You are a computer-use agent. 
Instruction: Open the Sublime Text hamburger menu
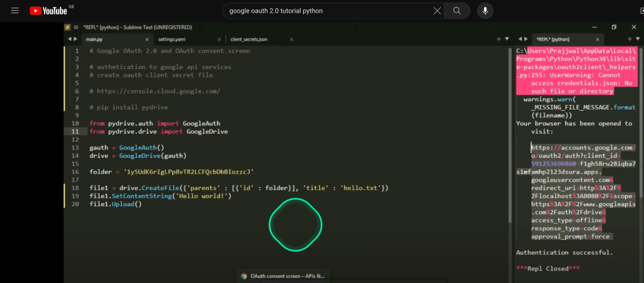[76, 27]
